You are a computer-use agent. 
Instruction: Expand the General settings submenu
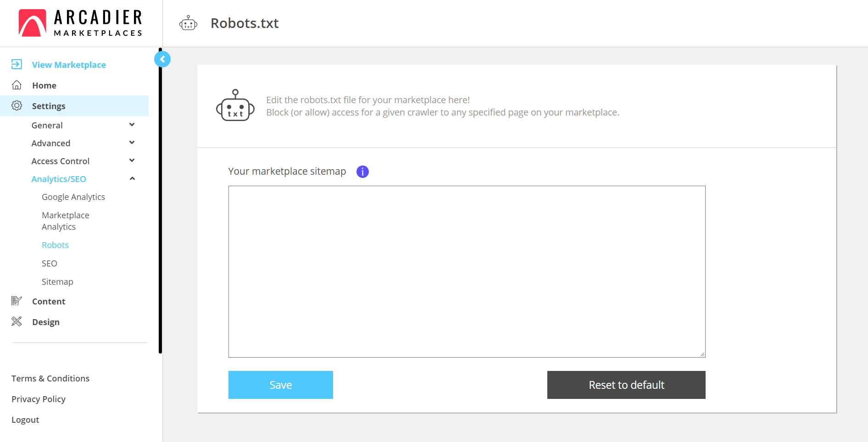[132, 125]
